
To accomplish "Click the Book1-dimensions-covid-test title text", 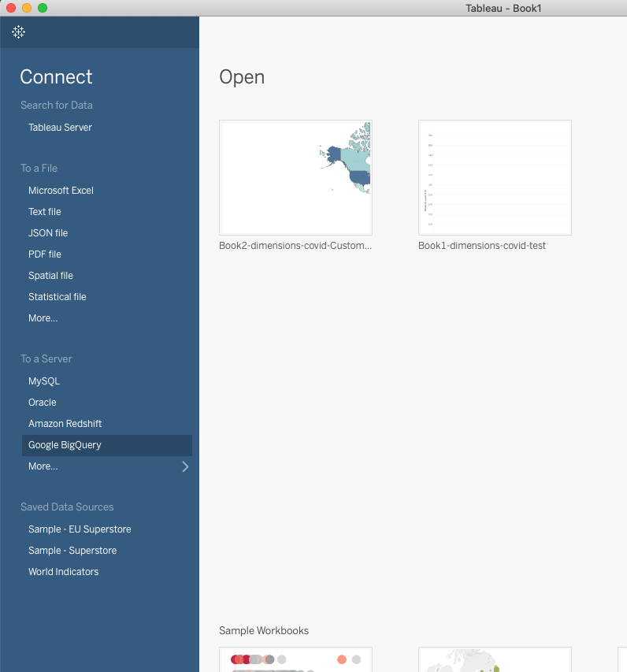I will click(x=482, y=246).
